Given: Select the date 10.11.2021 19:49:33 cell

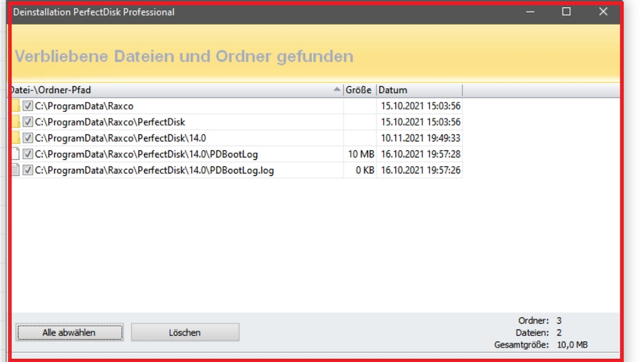Looking at the screenshot, I should point(420,138).
